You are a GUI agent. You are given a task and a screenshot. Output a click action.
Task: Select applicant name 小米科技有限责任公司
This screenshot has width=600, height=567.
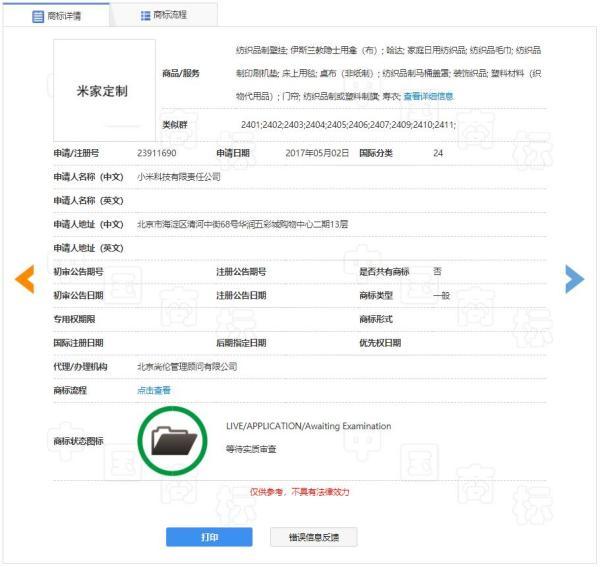click(179, 177)
